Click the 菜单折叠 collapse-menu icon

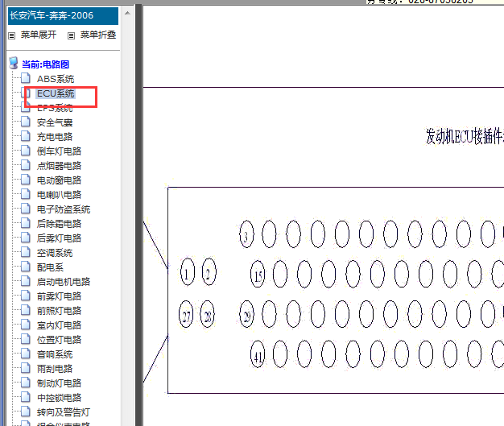[x=71, y=35]
